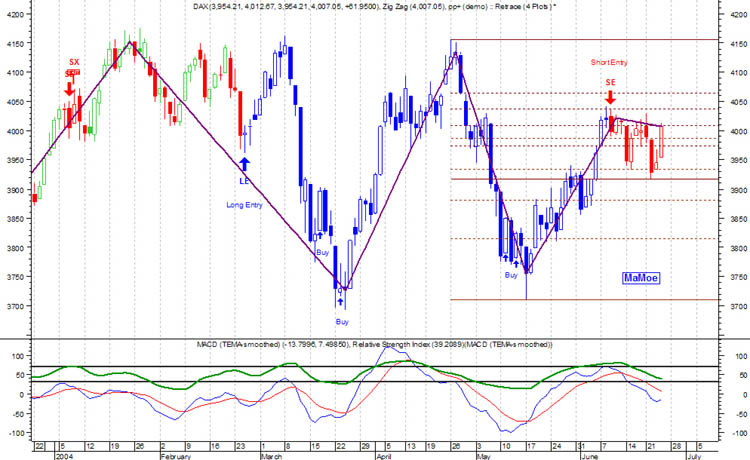750x460 pixels.
Task: Click the small blue up arrow above the lowest March Buy
Action: point(340,301)
